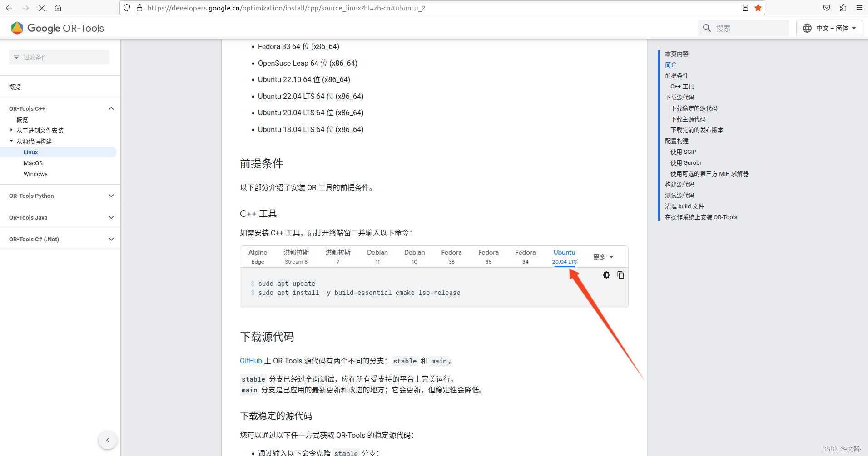Image resolution: width=868 pixels, height=456 pixels.
Task: Jump to 构建源代码 in contents
Action: [680, 184]
